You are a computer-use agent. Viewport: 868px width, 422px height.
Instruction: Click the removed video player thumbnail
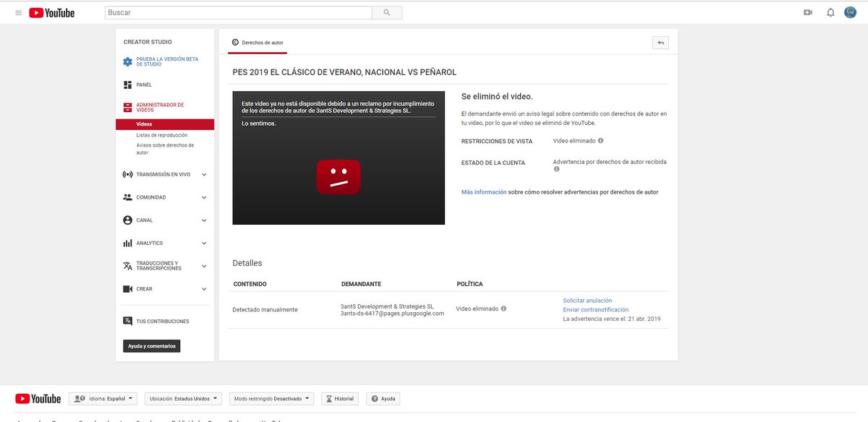tap(339, 158)
